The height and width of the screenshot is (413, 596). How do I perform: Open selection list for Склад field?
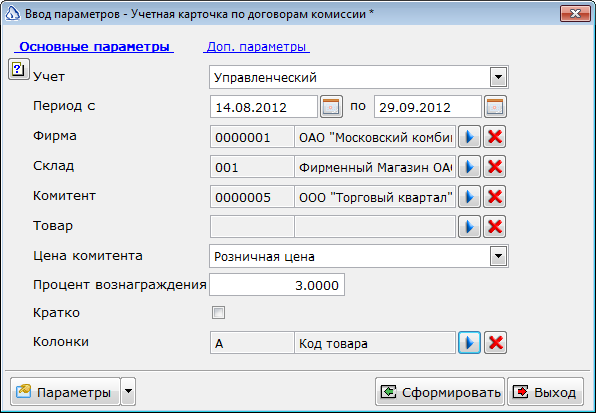(469, 167)
